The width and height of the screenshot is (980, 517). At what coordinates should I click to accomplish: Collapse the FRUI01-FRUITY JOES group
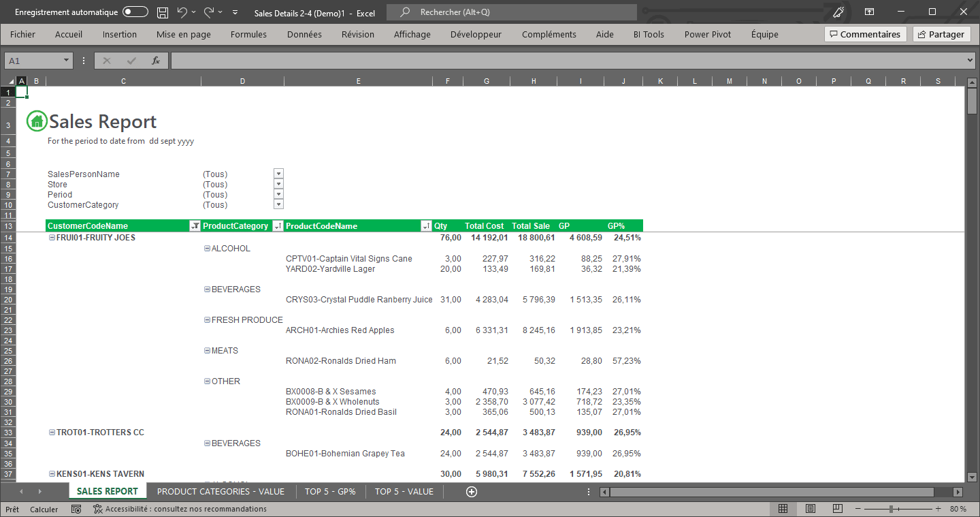[x=52, y=238]
